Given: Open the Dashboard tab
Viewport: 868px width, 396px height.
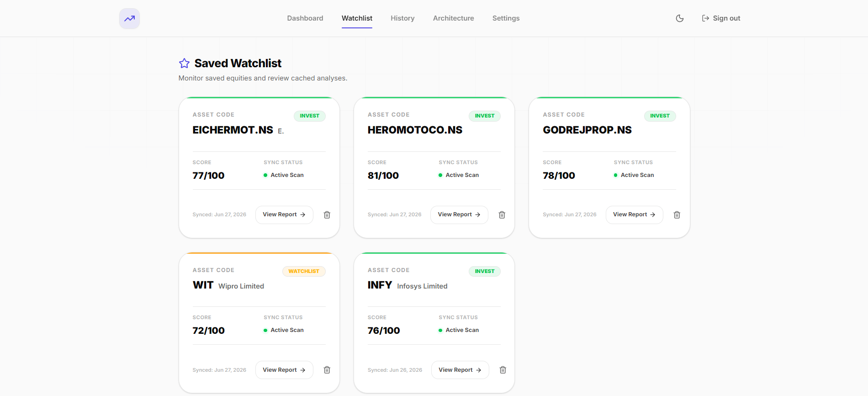Looking at the screenshot, I should [x=305, y=18].
